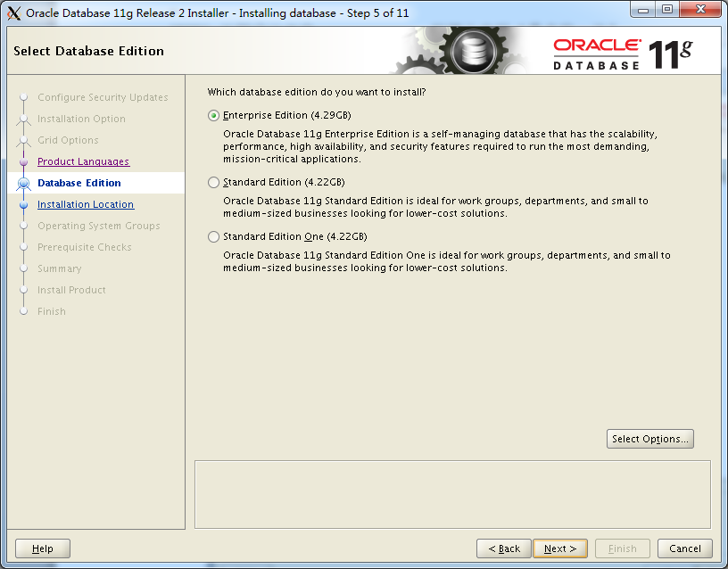Click 'Installation Option' step label
This screenshot has width=728, height=569.
pyautogui.click(x=81, y=119)
